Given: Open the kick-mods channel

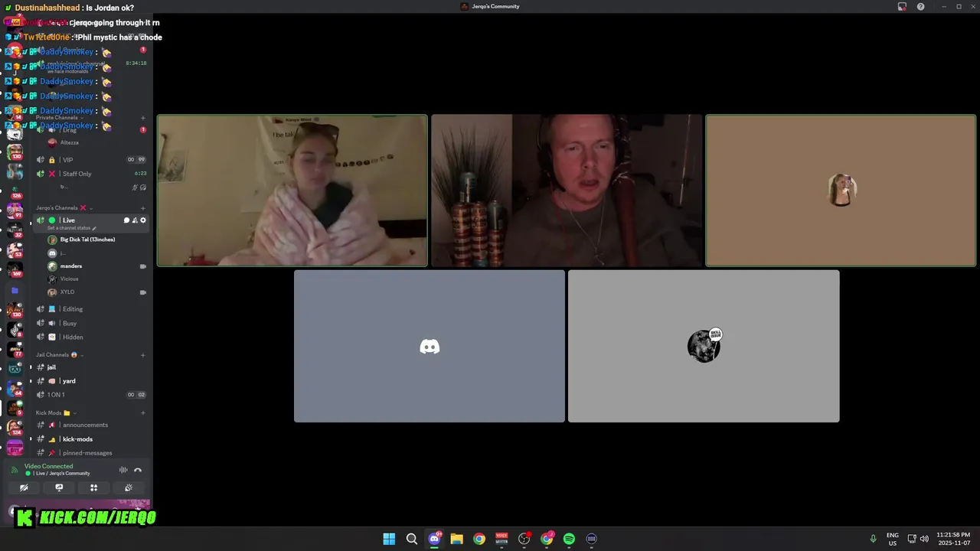Looking at the screenshot, I should coord(90,439).
